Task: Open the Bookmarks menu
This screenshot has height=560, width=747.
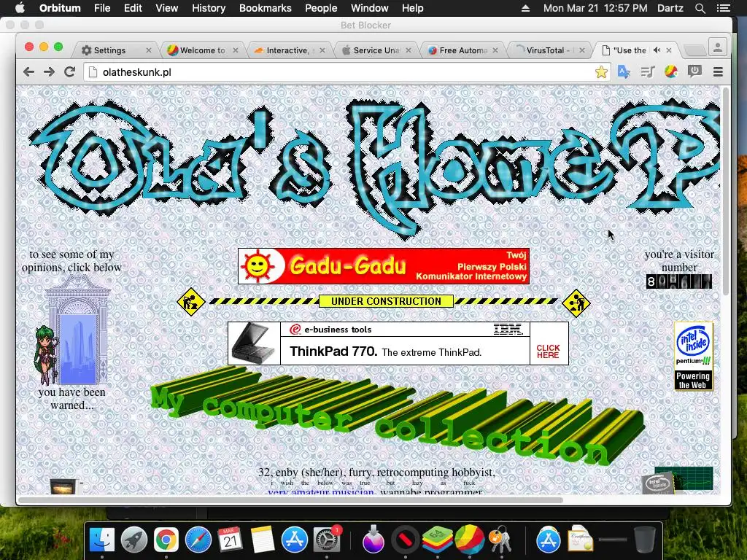Action: tap(266, 8)
